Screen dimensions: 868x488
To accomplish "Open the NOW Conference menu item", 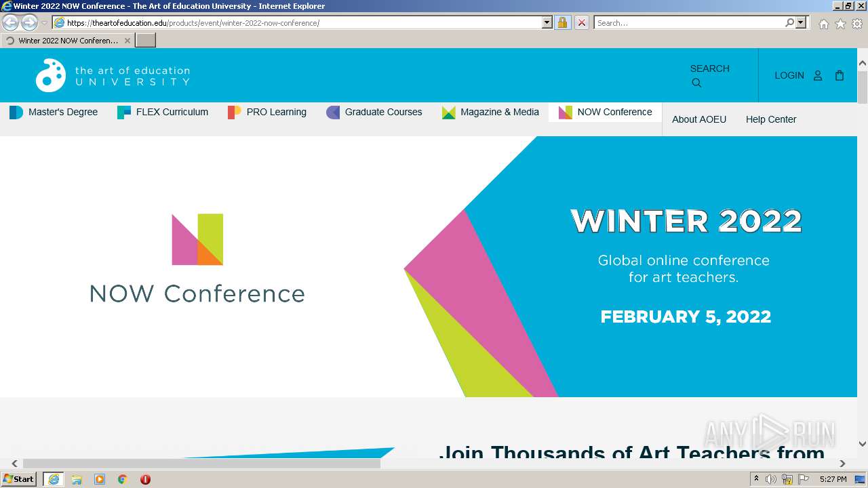I will click(x=605, y=112).
